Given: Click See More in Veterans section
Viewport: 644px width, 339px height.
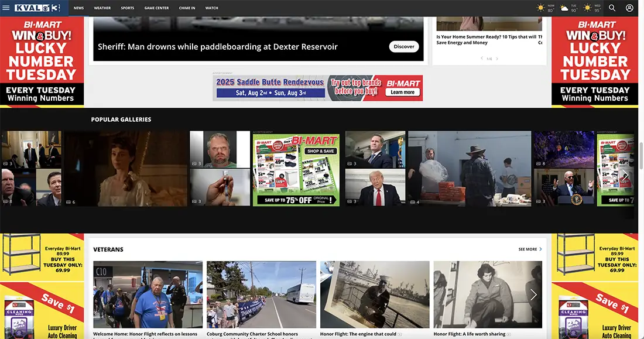Looking at the screenshot, I should tap(530, 249).
